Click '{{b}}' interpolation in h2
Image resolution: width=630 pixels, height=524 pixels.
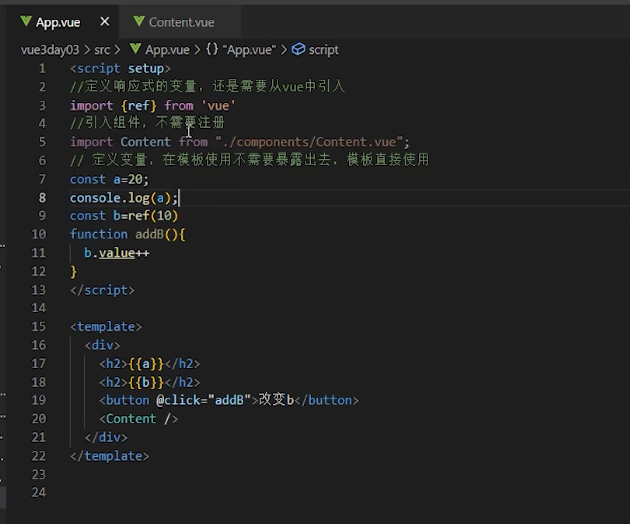pyautogui.click(x=146, y=382)
